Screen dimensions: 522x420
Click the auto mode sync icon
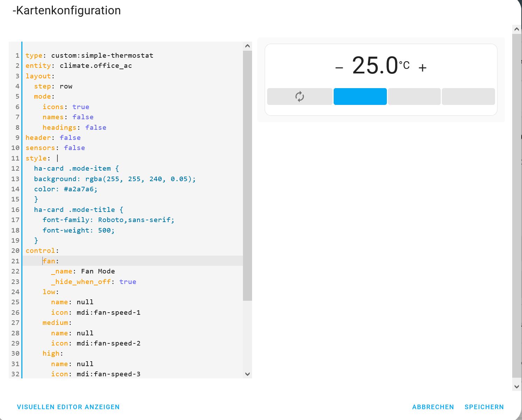click(x=300, y=96)
